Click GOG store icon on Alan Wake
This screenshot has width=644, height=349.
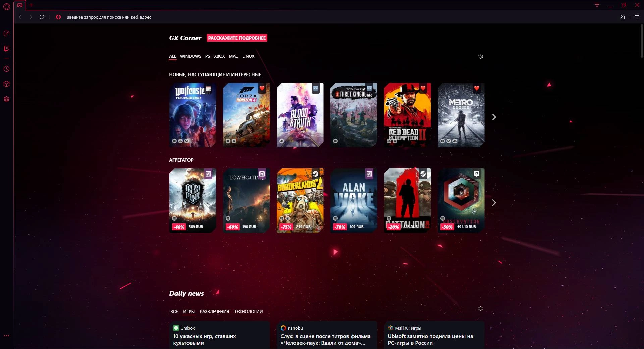369,174
